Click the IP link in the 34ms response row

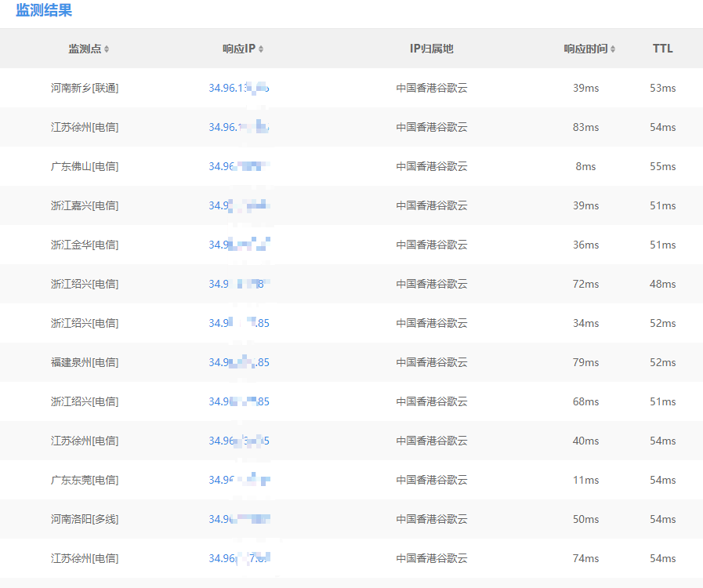(x=239, y=323)
